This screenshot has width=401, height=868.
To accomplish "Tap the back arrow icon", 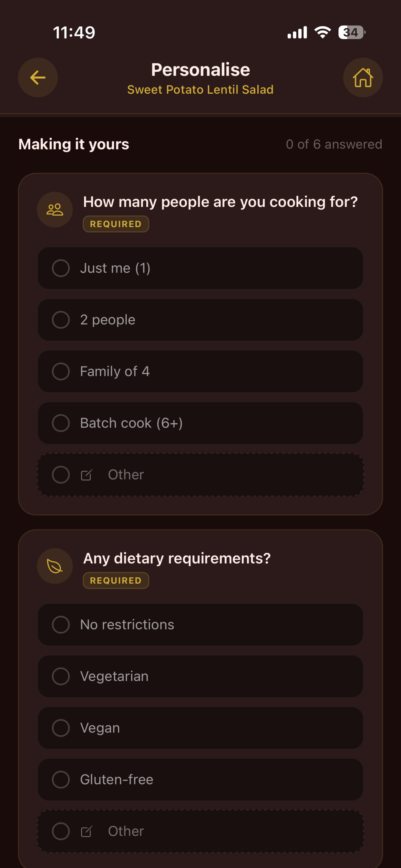I will (38, 77).
